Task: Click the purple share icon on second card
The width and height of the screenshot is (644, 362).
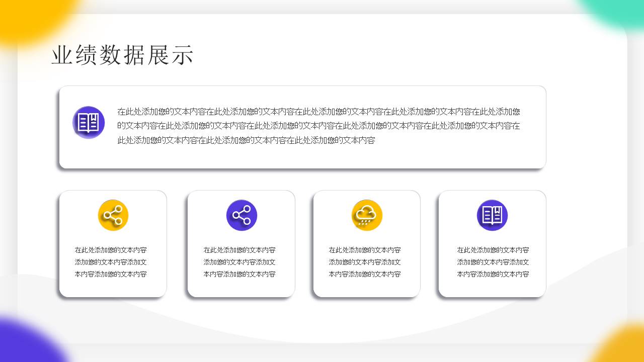Action: tap(242, 215)
